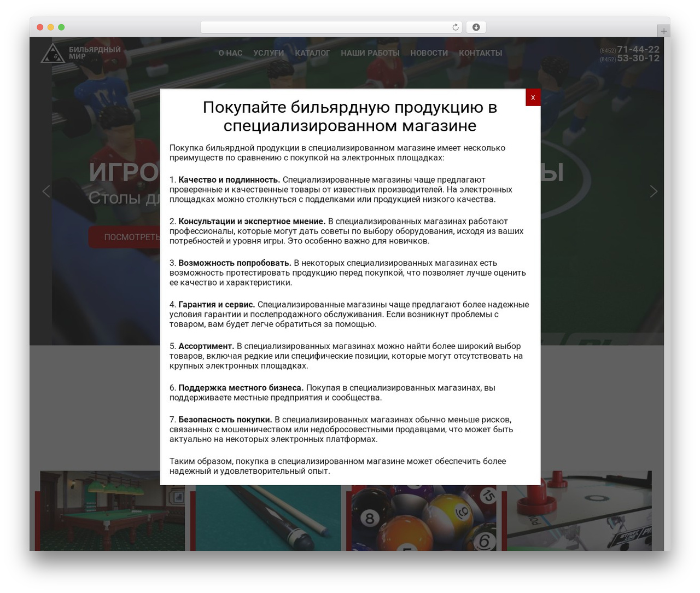The height and width of the screenshot is (593, 700).
Task: Open the НОВОСТИ menu item
Action: click(x=429, y=53)
